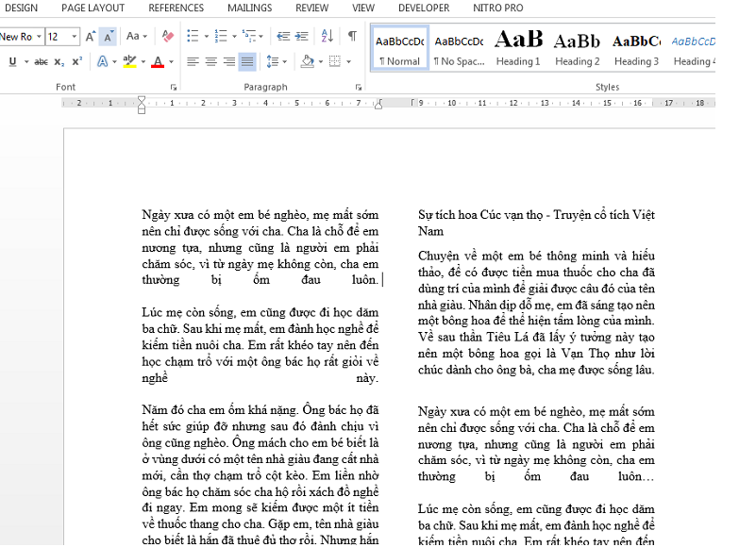Apply text effects and typography
Image resolution: width=756 pixels, height=547 pixels.
(x=102, y=61)
